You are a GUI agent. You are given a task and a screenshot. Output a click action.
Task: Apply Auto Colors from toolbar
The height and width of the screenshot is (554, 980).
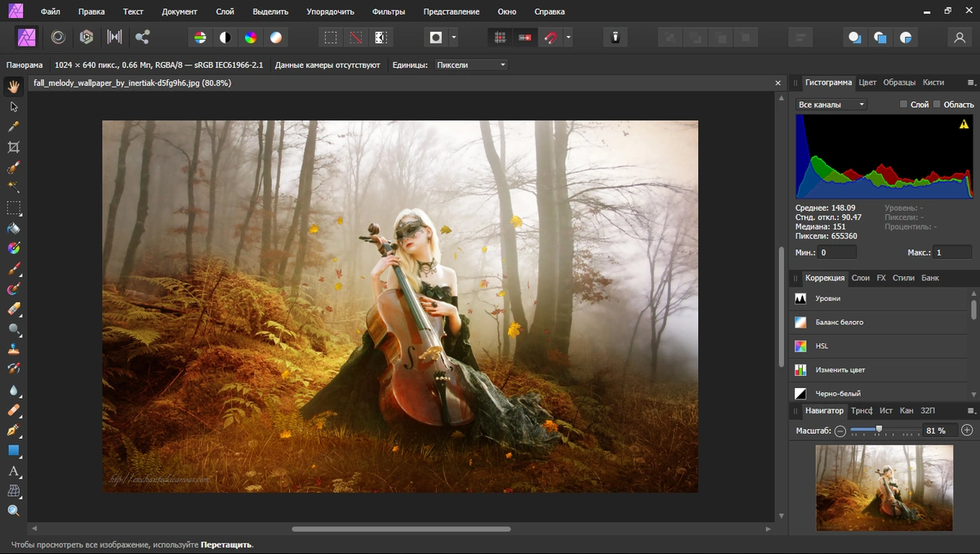click(251, 38)
